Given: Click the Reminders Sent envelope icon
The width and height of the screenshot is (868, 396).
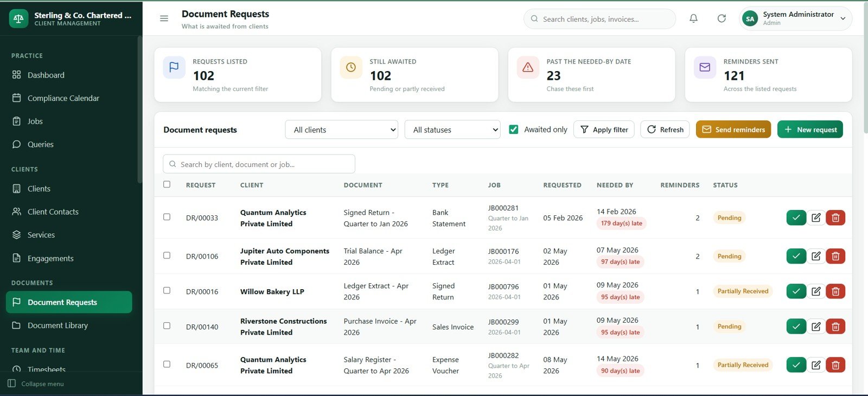Looking at the screenshot, I should tap(705, 67).
